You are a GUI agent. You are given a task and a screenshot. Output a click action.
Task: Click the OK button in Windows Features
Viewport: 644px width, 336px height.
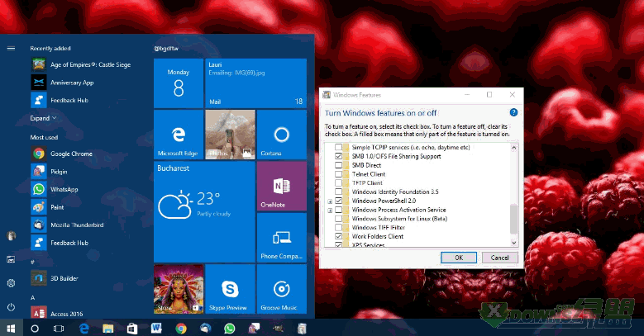(x=459, y=258)
